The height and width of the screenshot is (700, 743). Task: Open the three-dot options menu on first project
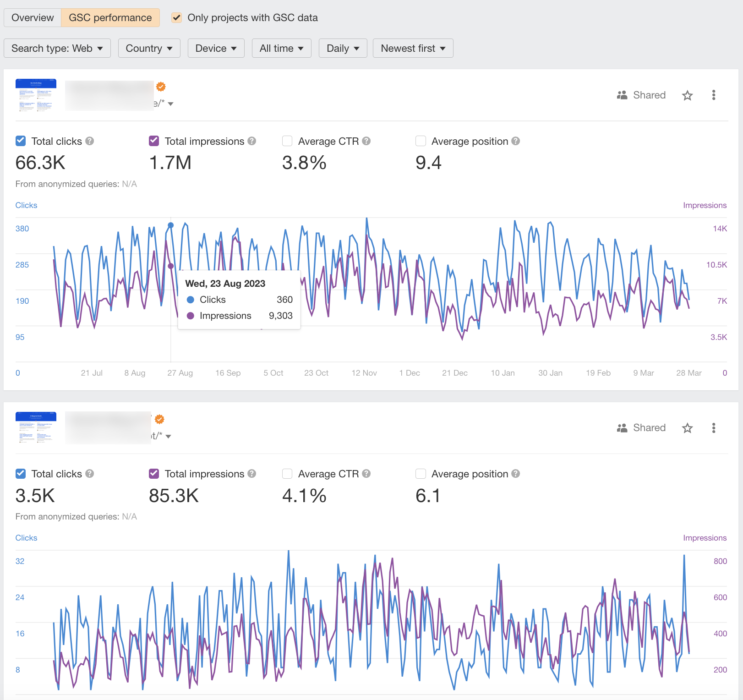click(713, 95)
